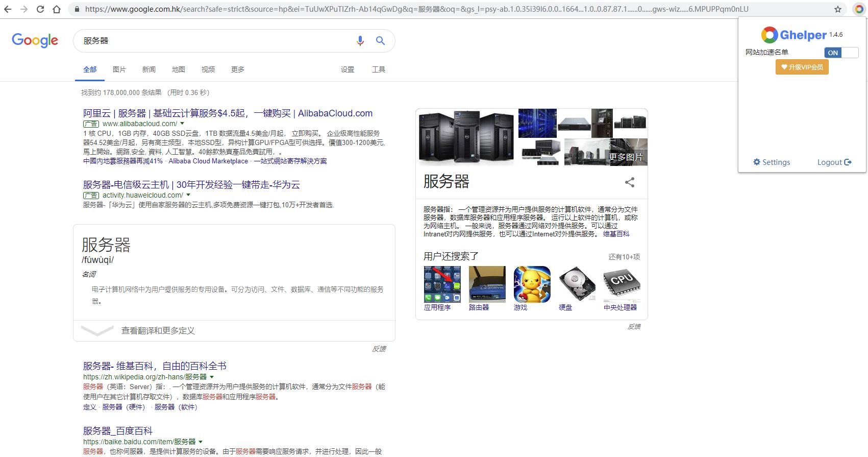This screenshot has height=457, width=868.
Task: Click the Ghelper extension icon in toolbar
Action: pyautogui.click(x=859, y=9)
